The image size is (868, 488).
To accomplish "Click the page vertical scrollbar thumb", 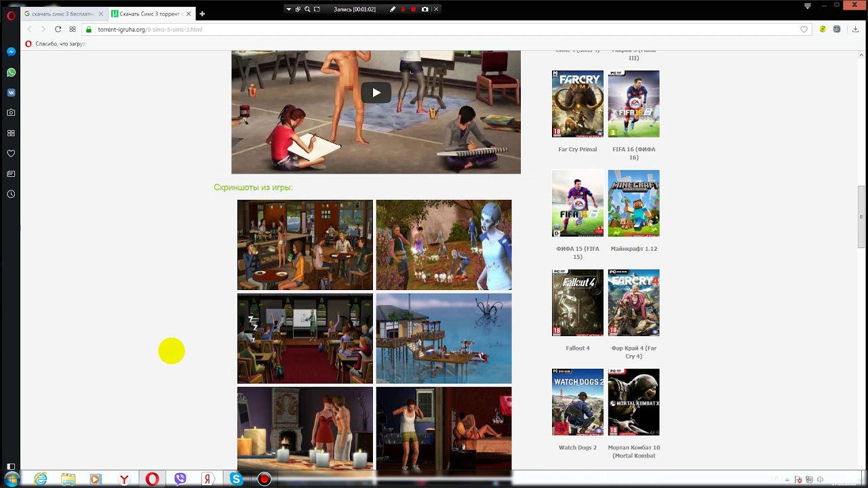I will pos(862,217).
